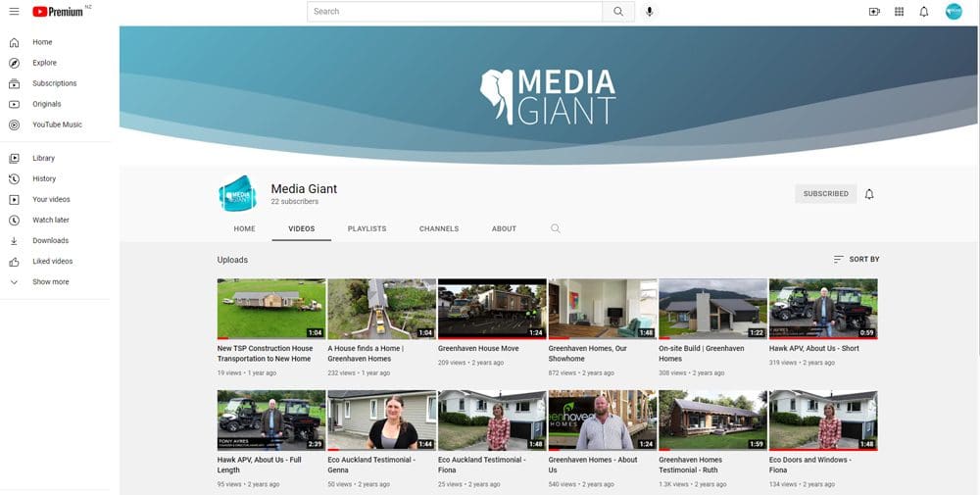The image size is (980, 495).
Task: Open 'Greenhaven House Move' video thumbnail
Action: click(493, 309)
